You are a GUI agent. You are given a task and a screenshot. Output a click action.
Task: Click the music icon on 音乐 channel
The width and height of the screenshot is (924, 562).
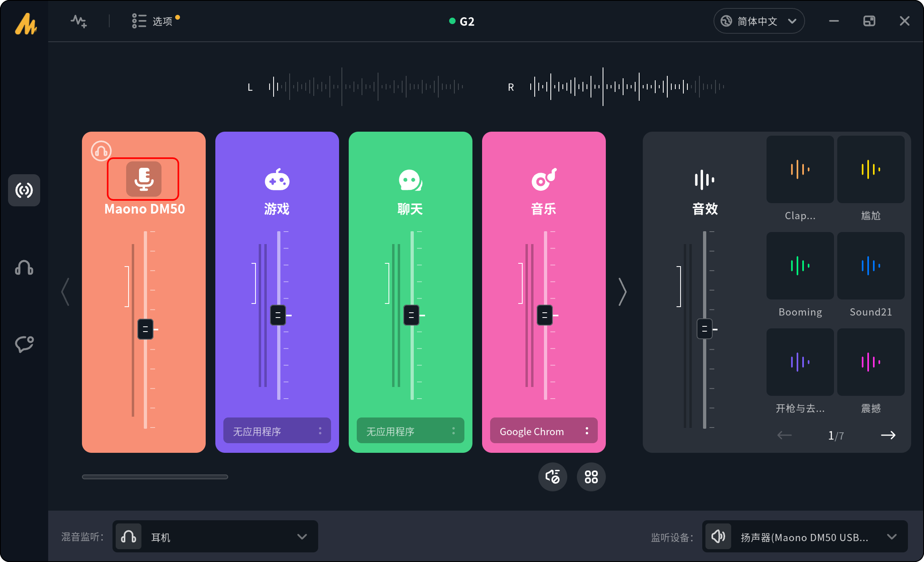pyautogui.click(x=544, y=179)
